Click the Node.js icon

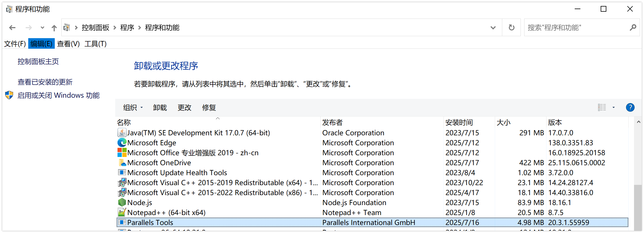coord(122,202)
